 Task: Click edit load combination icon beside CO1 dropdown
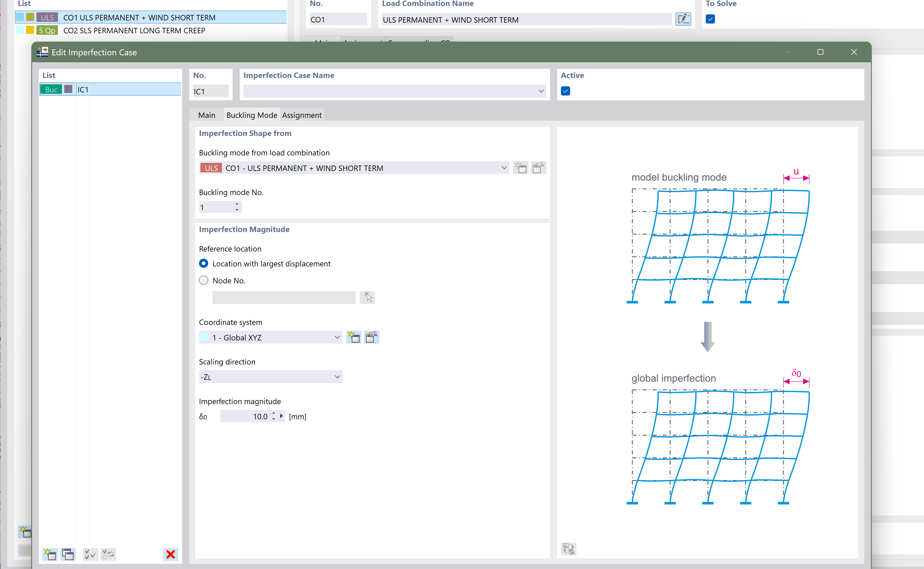point(538,168)
